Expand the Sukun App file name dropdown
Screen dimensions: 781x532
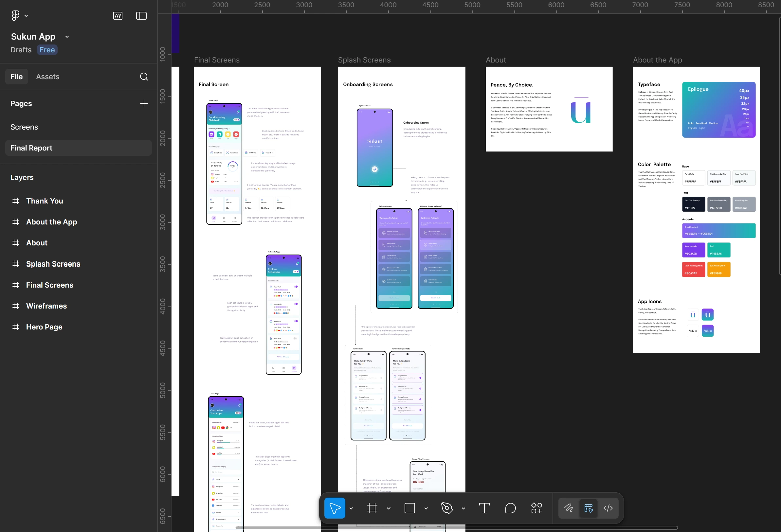click(67, 37)
